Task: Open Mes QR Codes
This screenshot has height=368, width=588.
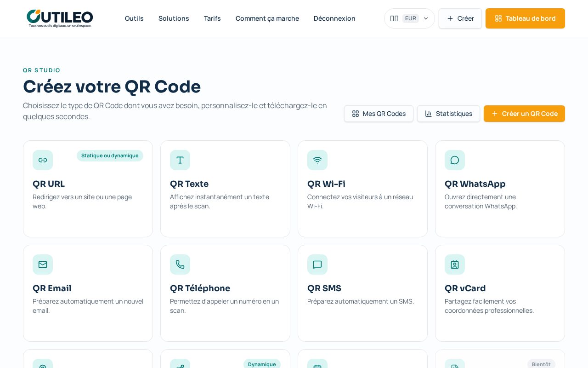Action: (379, 114)
